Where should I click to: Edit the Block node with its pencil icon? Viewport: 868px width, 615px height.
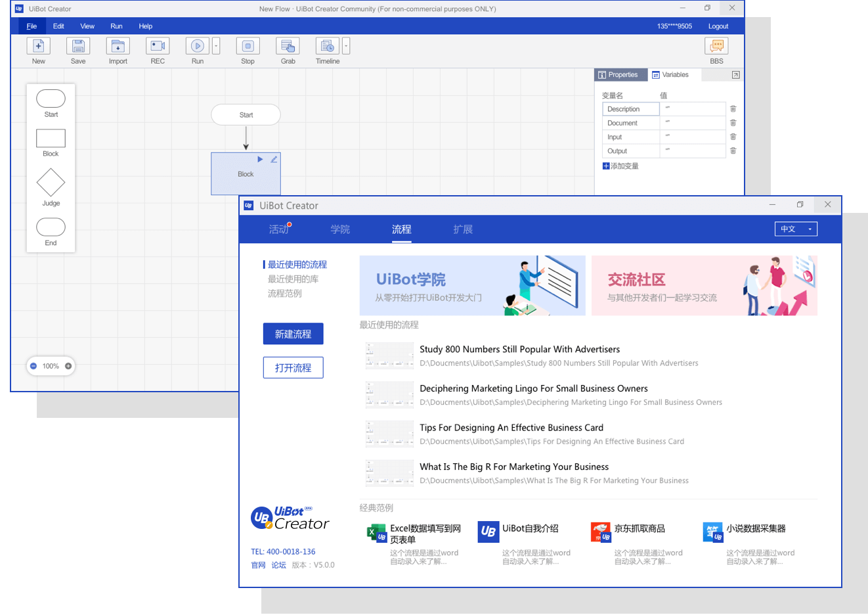point(274,159)
